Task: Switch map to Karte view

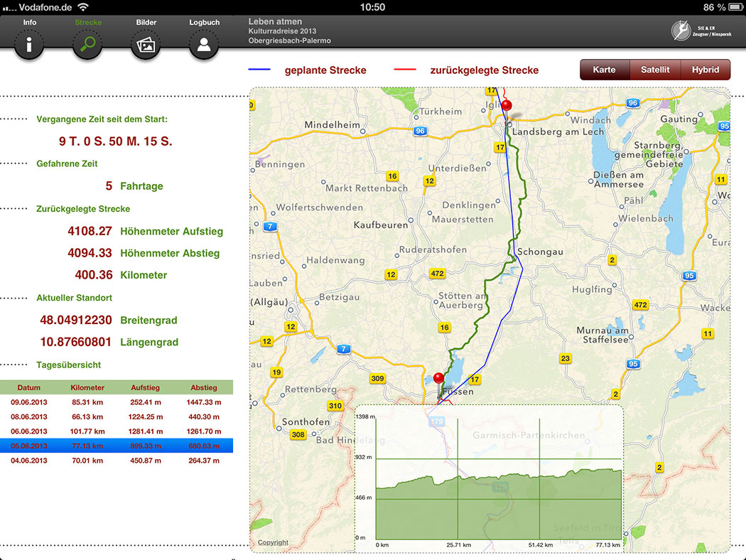Action: pos(604,70)
